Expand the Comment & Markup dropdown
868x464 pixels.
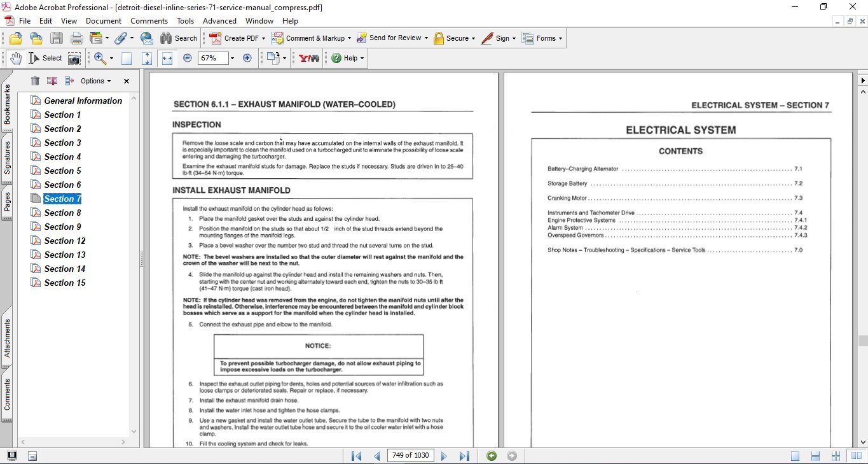click(x=350, y=38)
